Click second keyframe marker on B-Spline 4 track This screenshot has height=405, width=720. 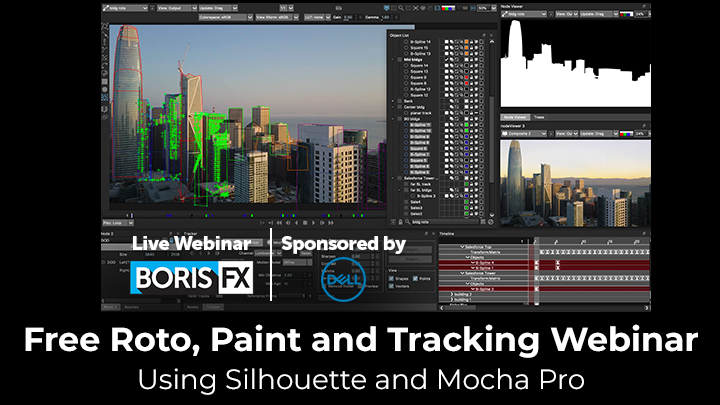tap(558, 263)
